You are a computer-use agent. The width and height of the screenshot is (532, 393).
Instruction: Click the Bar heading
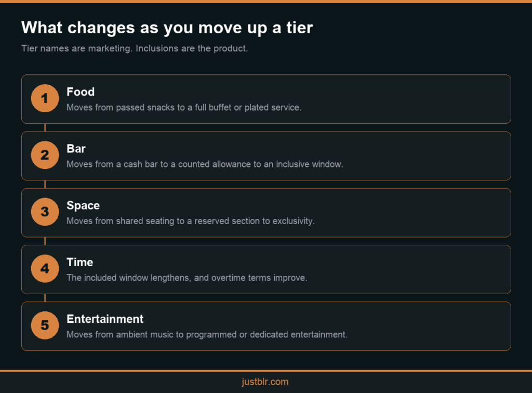click(76, 149)
